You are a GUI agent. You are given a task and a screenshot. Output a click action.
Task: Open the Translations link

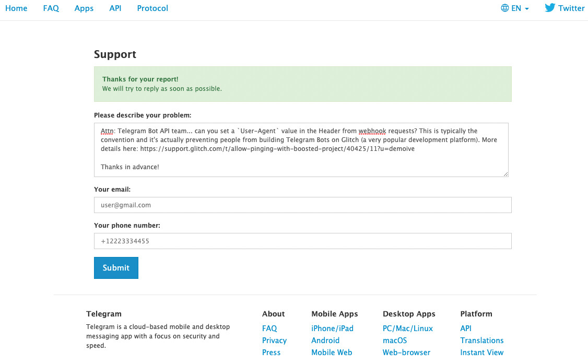482,340
